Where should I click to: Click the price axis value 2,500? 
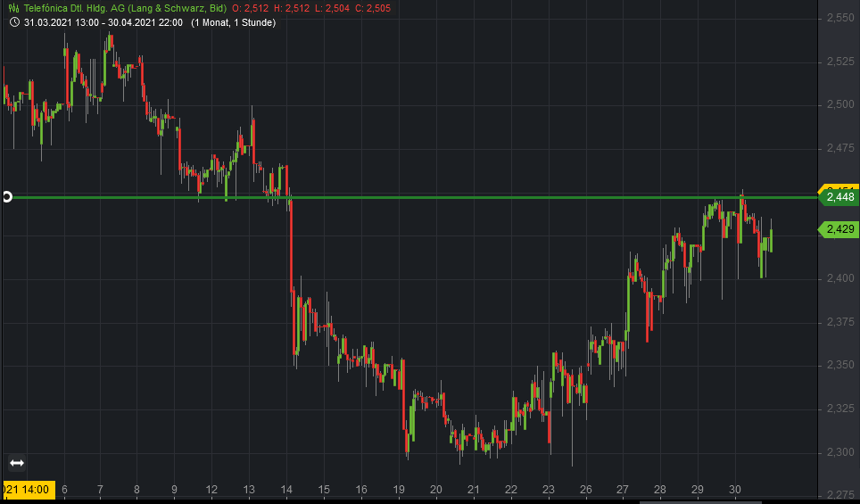click(840, 104)
